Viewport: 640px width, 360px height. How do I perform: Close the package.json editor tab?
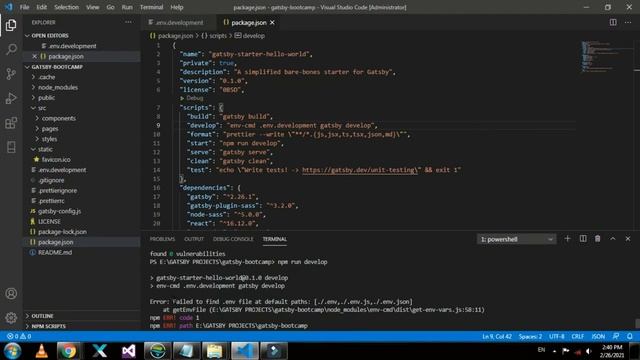tap(272, 22)
